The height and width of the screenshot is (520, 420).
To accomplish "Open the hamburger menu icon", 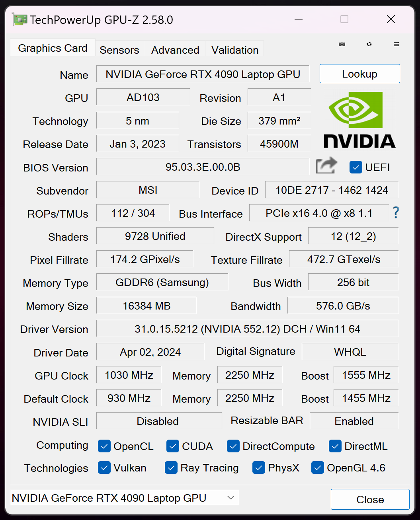I will click(x=396, y=44).
